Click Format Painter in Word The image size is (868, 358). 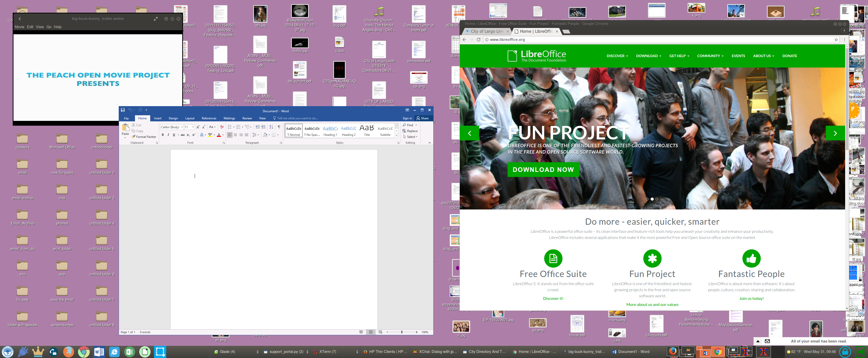pos(144,137)
